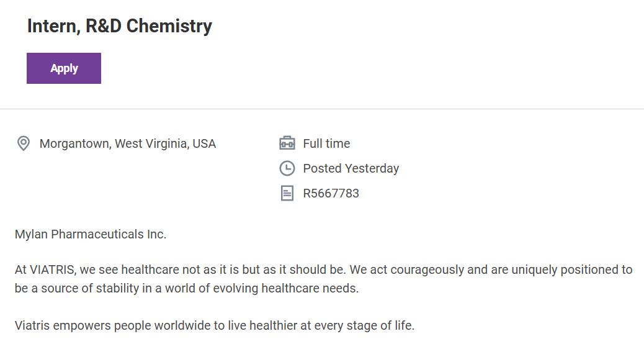Click the purple Apply button
The height and width of the screenshot is (344, 644).
pos(64,68)
